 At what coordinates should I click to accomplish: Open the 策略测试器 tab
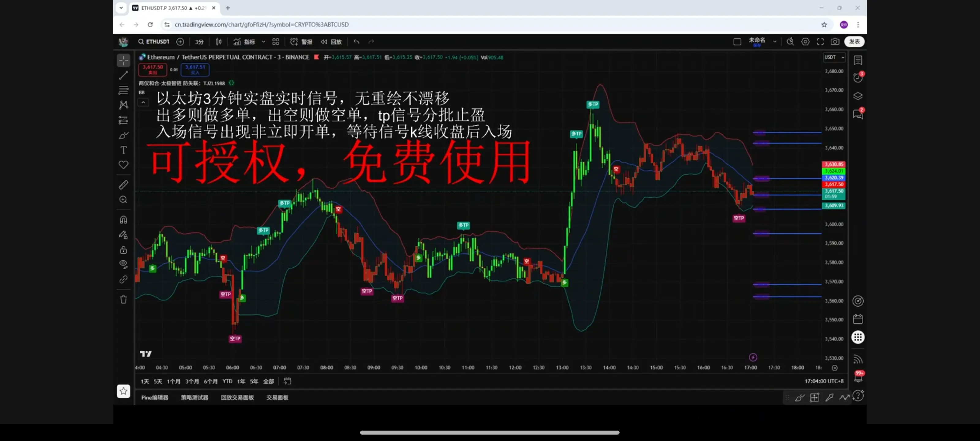(x=194, y=398)
